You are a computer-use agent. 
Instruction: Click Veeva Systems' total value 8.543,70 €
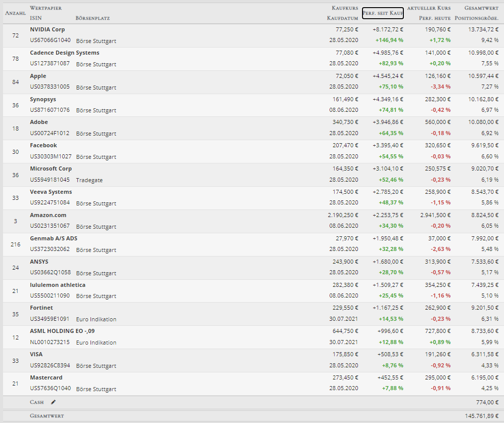click(x=485, y=192)
